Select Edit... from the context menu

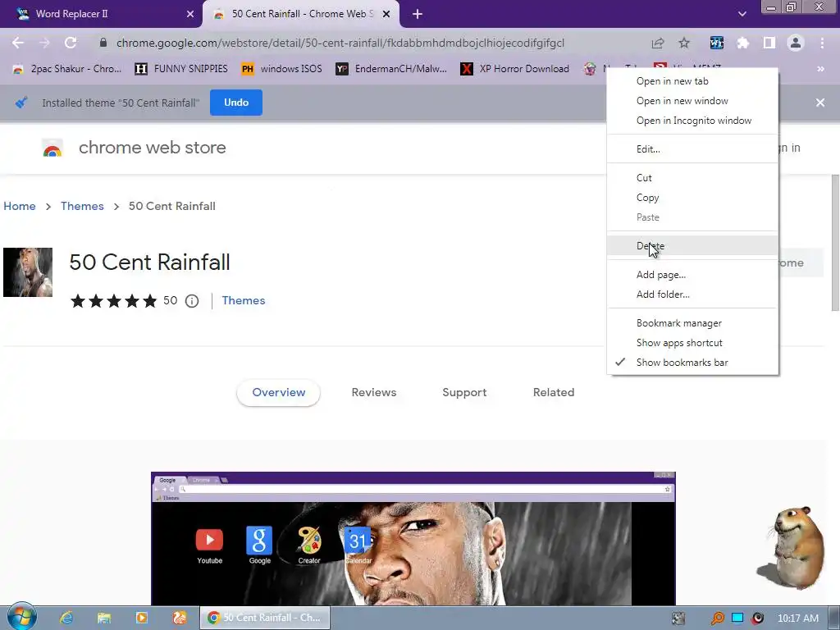[692, 149]
